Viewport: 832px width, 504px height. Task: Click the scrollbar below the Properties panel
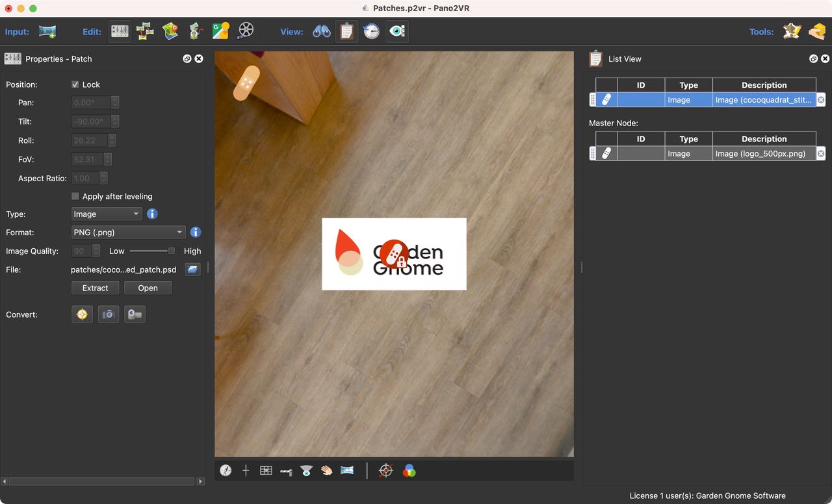click(101, 481)
